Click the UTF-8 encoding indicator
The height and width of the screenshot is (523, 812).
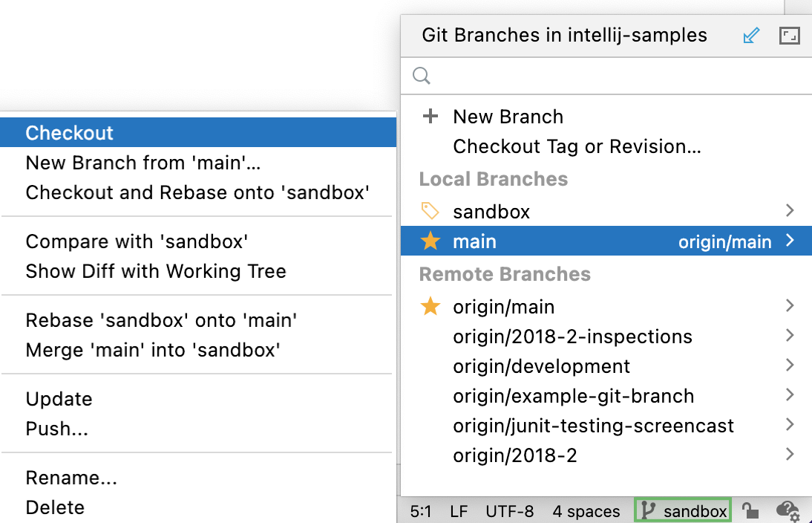(510, 510)
